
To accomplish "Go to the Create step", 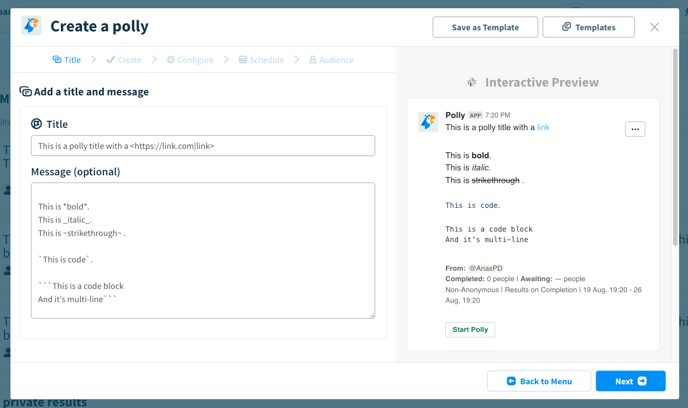I will pos(124,60).
